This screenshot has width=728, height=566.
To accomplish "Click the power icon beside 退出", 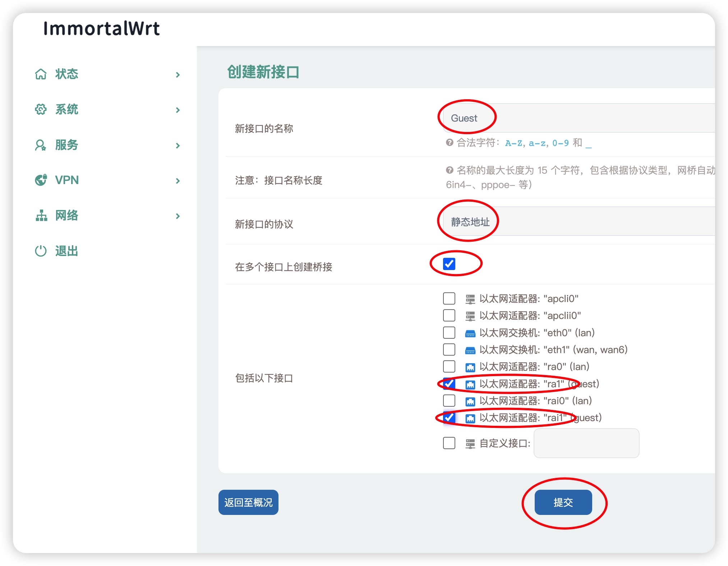I will pyautogui.click(x=41, y=251).
